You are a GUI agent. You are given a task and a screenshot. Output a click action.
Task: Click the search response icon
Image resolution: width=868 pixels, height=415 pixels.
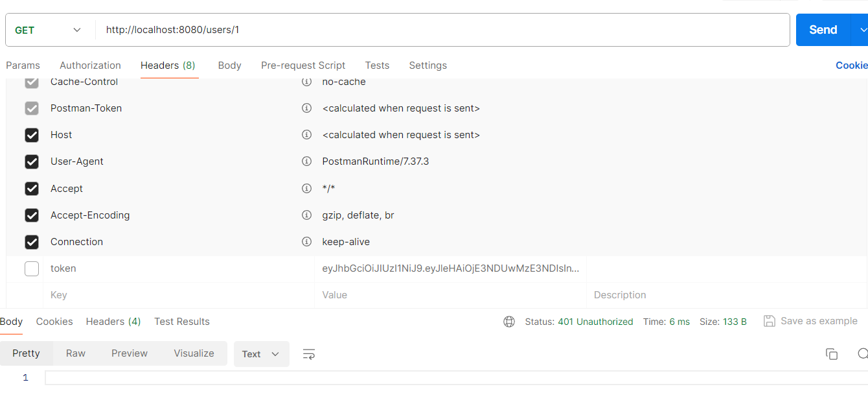click(x=862, y=353)
